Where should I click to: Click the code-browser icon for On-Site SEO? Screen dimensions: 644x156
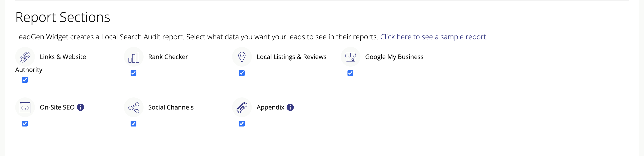pyautogui.click(x=25, y=107)
